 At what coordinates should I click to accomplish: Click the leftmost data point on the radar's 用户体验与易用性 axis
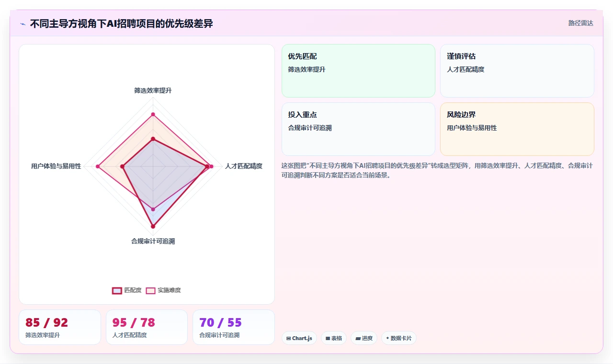(98, 166)
